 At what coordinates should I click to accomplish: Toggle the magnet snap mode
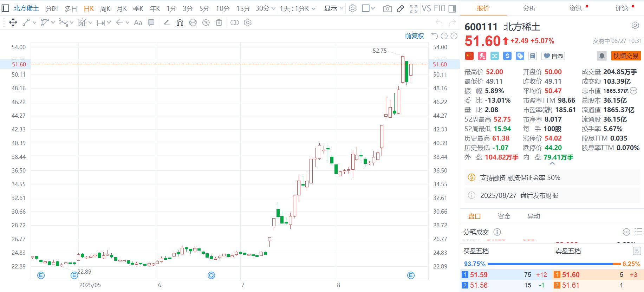(180, 22)
